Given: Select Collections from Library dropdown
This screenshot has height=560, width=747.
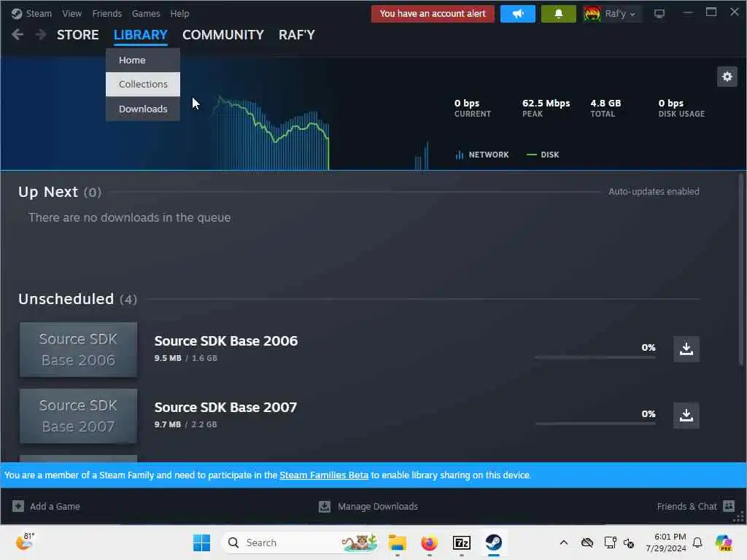Looking at the screenshot, I should (x=143, y=85).
